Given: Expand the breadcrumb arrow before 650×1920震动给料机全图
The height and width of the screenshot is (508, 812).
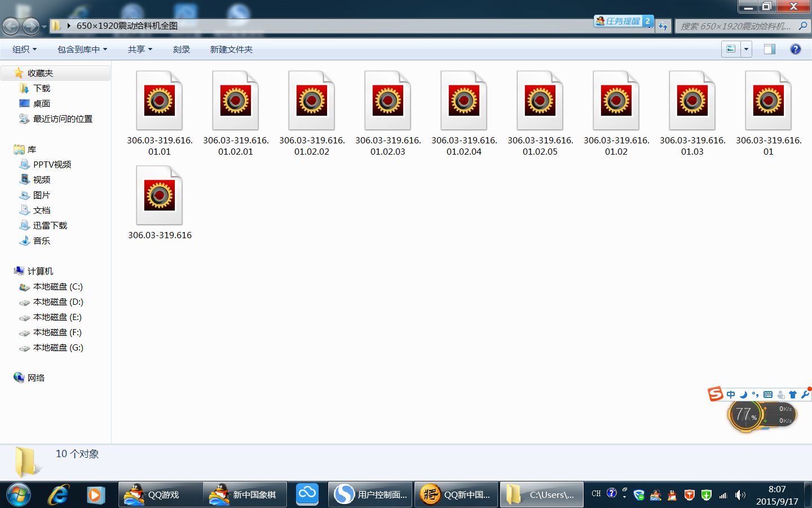Looking at the screenshot, I should (69, 25).
